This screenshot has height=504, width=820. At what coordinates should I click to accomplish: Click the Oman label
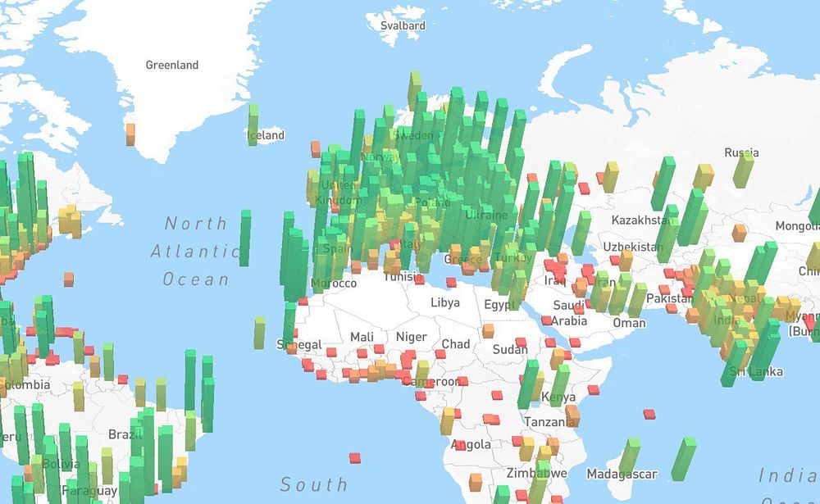click(x=629, y=323)
